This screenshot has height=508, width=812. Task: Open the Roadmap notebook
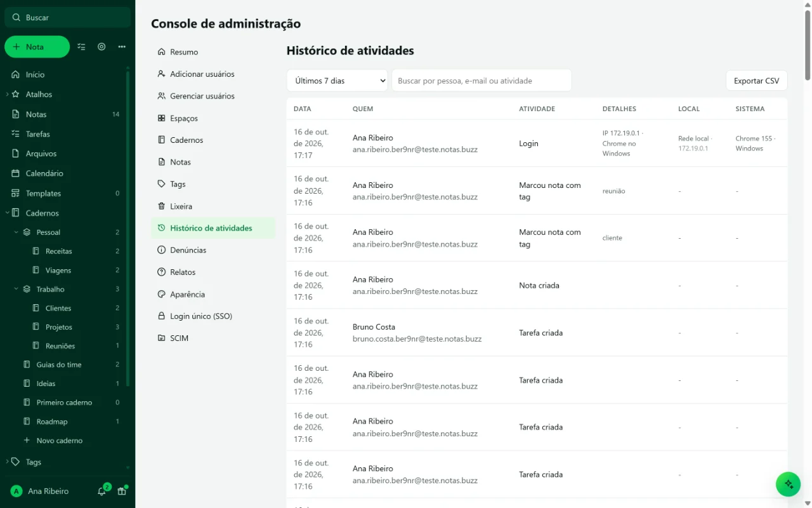pyautogui.click(x=52, y=422)
